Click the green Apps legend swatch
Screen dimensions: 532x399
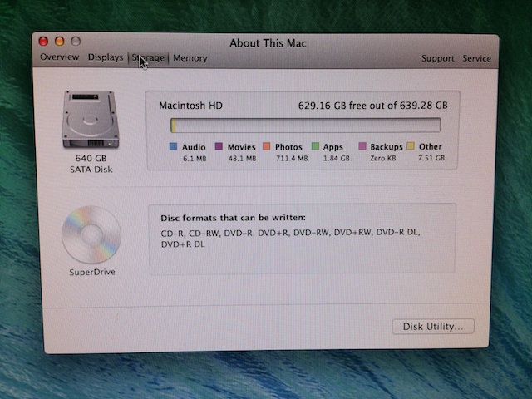(x=315, y=147)
